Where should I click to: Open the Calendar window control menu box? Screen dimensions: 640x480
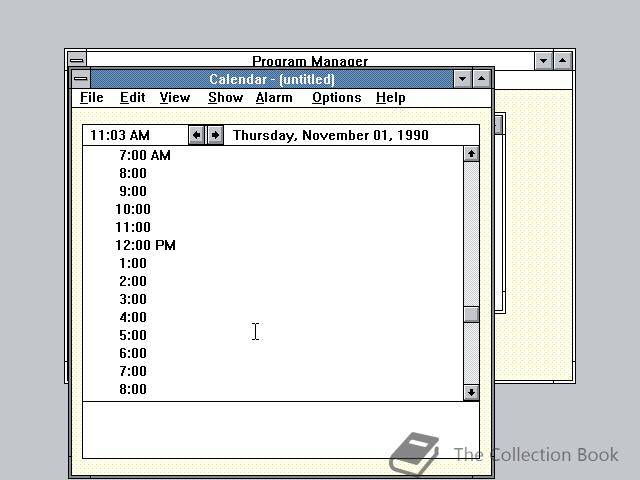coord(81,79)
